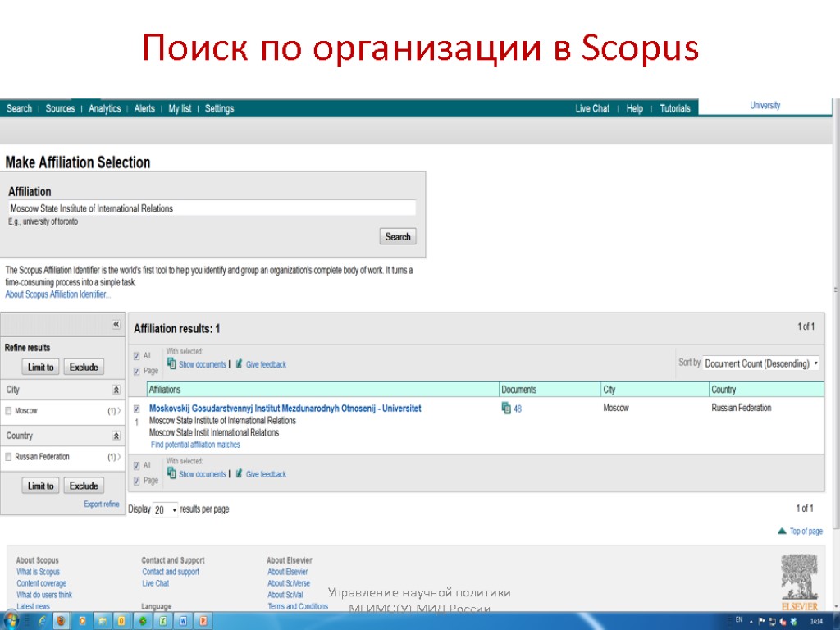
Task: Click the Affiliations column header
Action: tap(323, 390)
